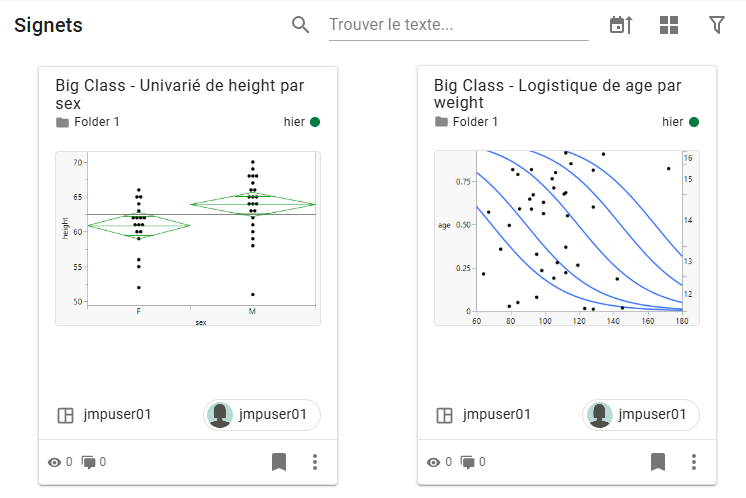Toggle bookmark on the Logistique card
746x498 pixels.
pyautogui.click(x=658, y=462)
